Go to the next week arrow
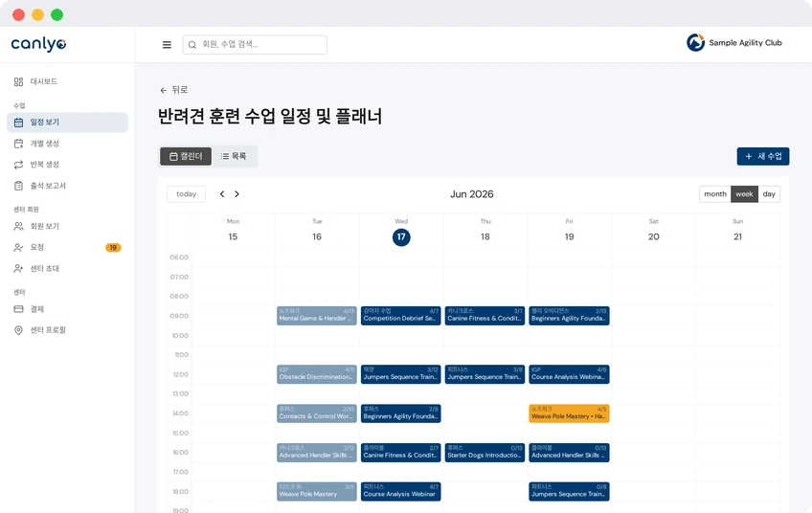The image size is (812, 513). pyautogui.click(x=237, y=194)
